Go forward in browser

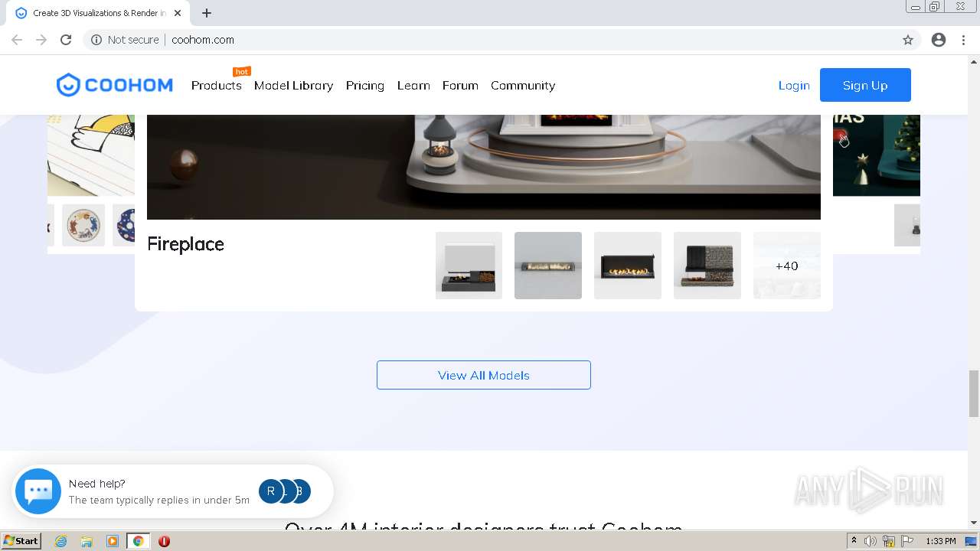click(x=41, y=40)
